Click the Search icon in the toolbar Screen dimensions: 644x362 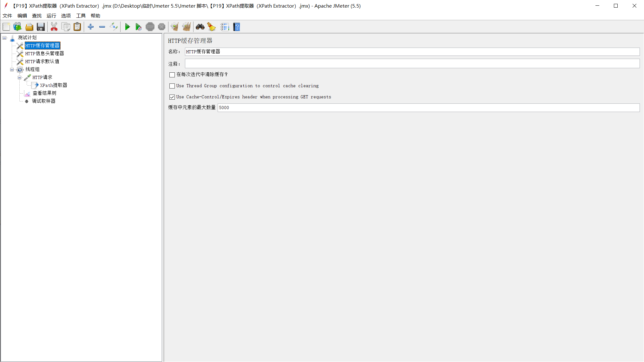click(200, 27)
